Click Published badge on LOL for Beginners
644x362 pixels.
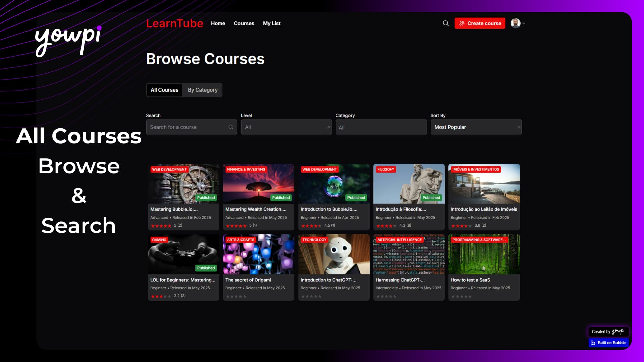[x=206, y=268]
